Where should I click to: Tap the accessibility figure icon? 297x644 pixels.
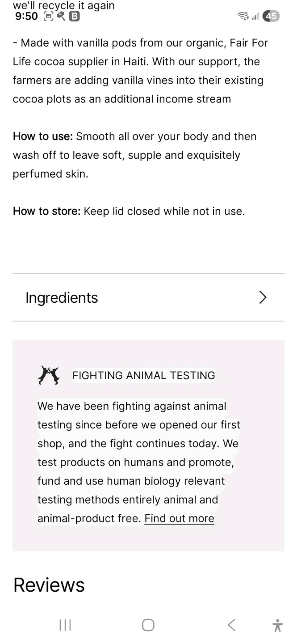click(x=277, y=625)
